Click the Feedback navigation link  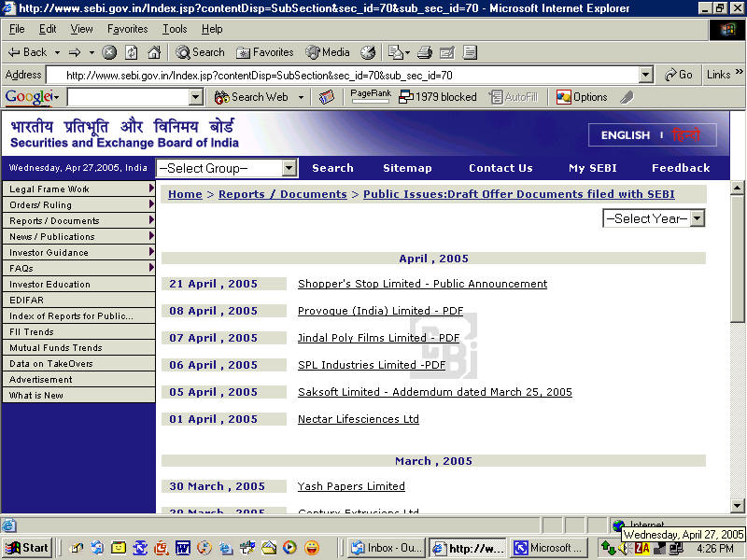click(x=681, y=168)
